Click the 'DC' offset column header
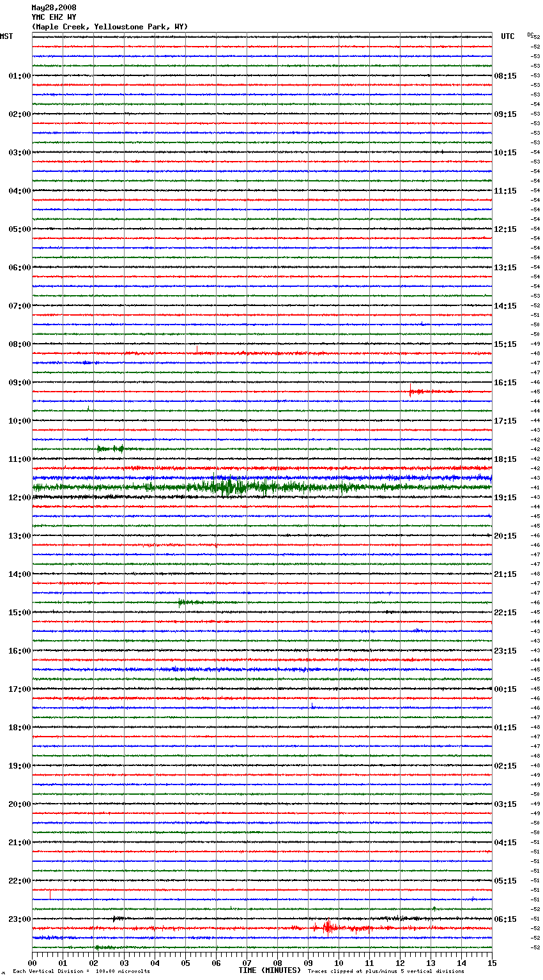 tap(530, 34)
